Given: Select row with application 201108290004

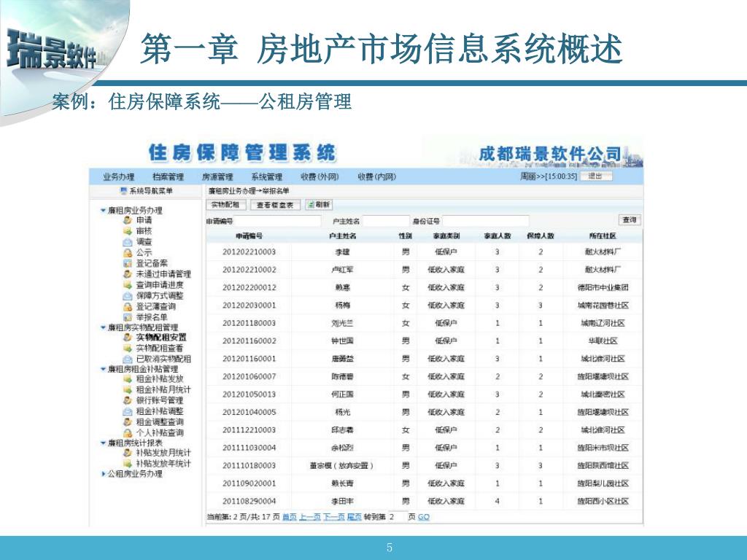Looking at the screenshot, I should pyautogui.click(x=424, y=501).
